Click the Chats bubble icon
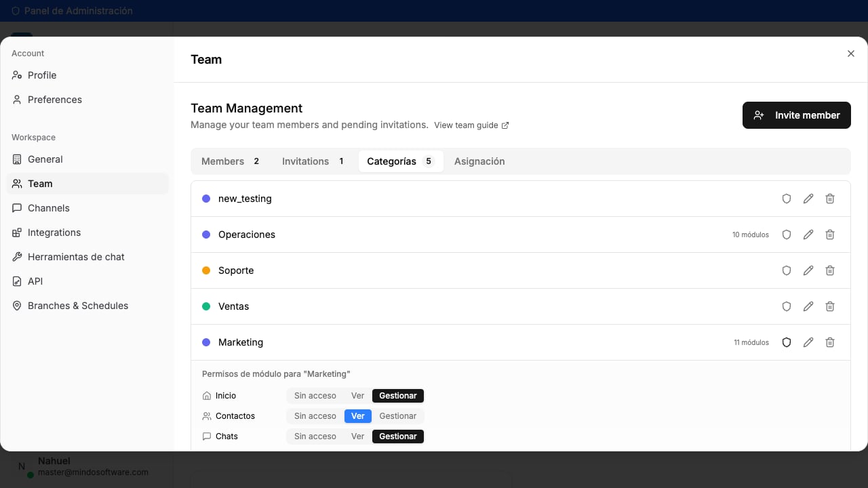This screenshot has height=488, width=868. coord(207,436)
